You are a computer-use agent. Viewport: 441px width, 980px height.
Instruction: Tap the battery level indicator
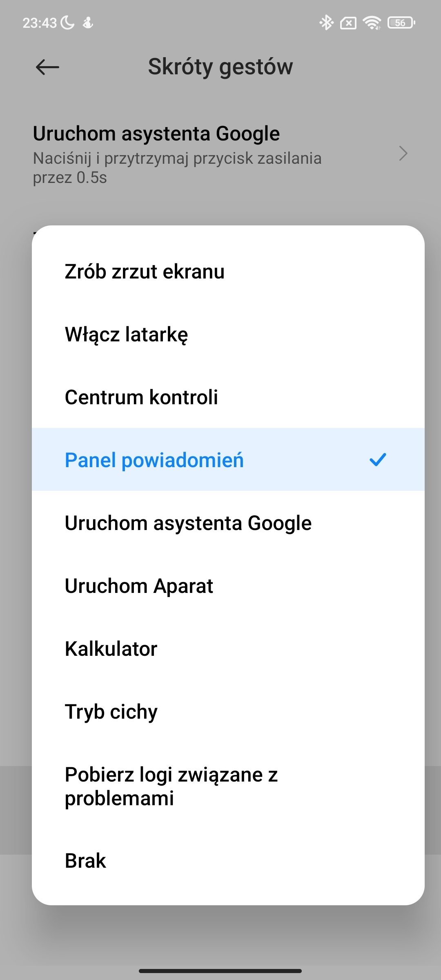401,23
